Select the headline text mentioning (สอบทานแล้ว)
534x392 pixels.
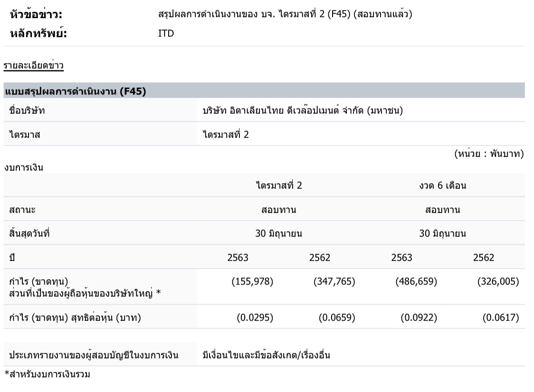[x=285, y=14]
